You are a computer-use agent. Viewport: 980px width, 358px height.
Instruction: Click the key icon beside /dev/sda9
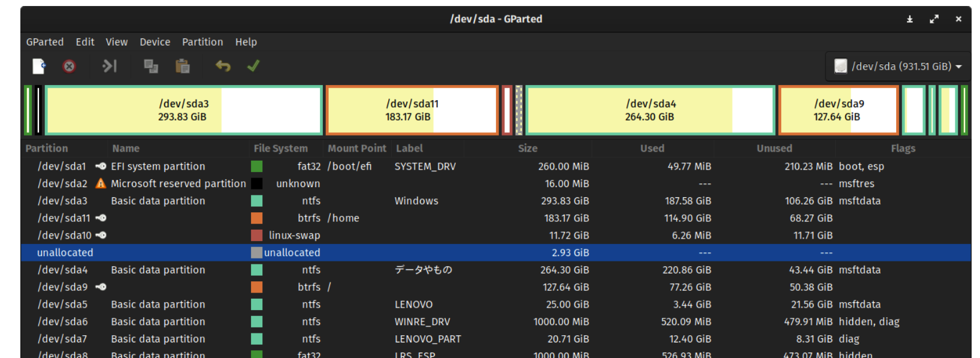[101, 287]
